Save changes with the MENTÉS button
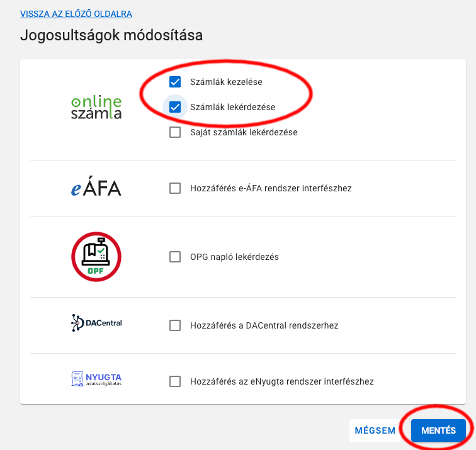Screen dimensions: 476x450 point(438,430)
